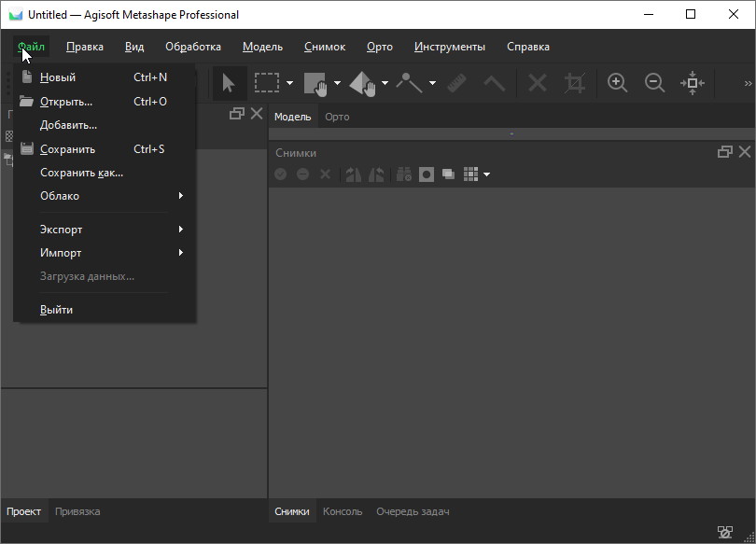This screenshot has height=544, width=756.
Task: Choose Выйти to exit
Action: [105, 310]
